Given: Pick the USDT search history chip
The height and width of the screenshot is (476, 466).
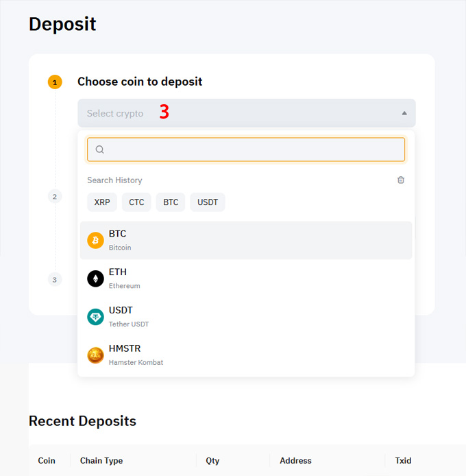Looking at the screenshot, I should click(x=208, y=202).
